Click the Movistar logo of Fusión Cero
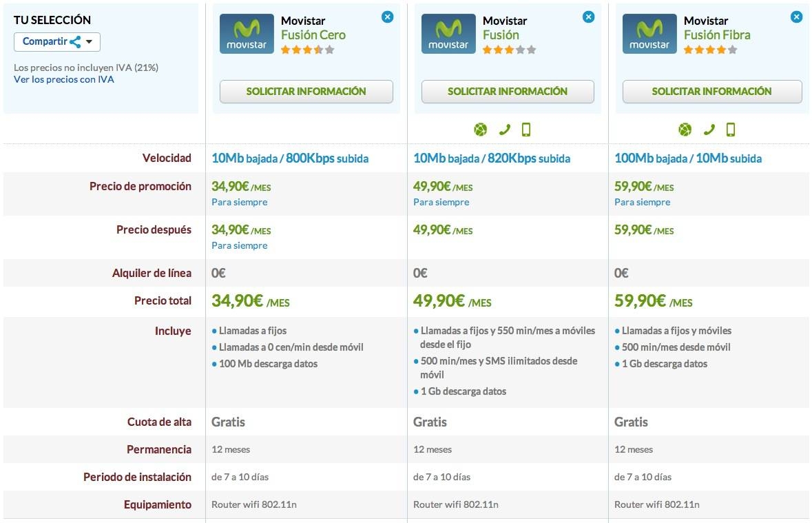Screen dimensions: 812x523 247,34
